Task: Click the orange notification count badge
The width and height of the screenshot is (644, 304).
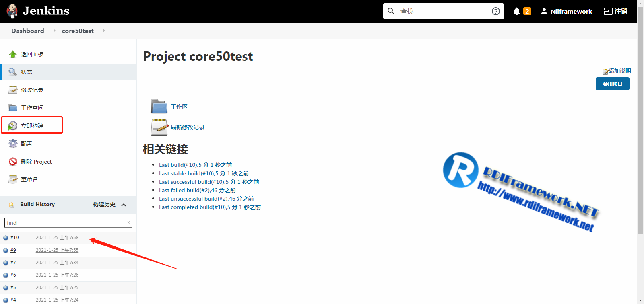Action: [527, 11]
